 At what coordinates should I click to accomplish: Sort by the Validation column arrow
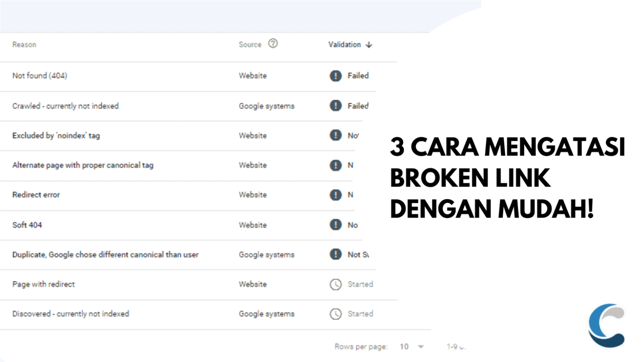[x=369, y=45]
